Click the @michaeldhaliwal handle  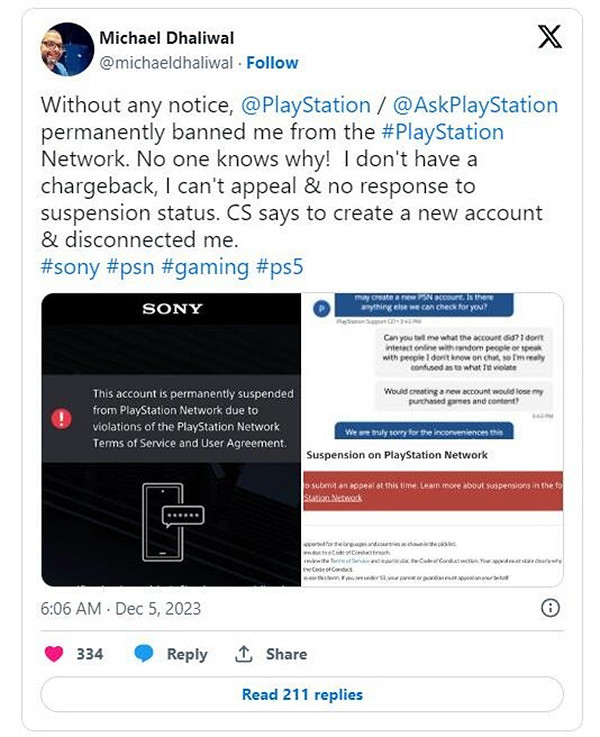pyautogui.click(x=168, y=62)
